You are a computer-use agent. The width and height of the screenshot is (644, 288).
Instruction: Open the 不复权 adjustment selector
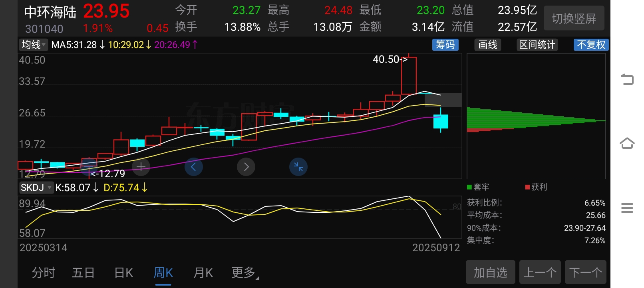[591, 45]
